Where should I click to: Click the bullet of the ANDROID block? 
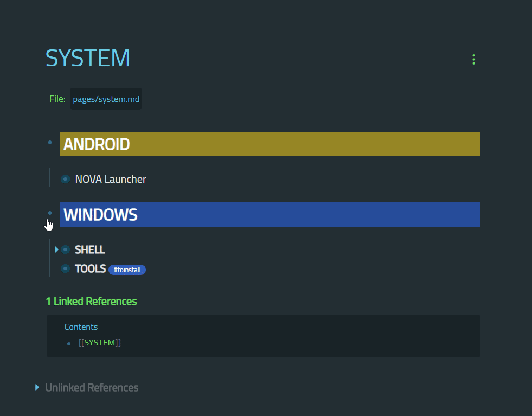(50, 143)
